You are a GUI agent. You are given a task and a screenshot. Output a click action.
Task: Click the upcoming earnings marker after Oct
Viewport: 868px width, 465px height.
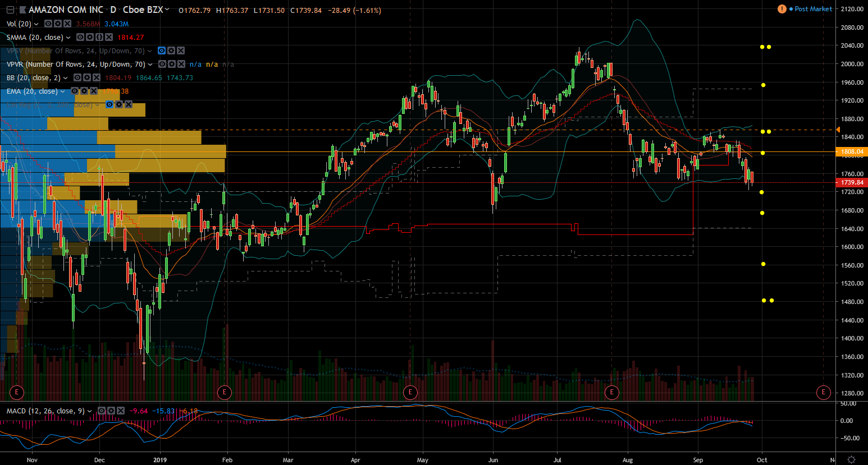(824, 392)
